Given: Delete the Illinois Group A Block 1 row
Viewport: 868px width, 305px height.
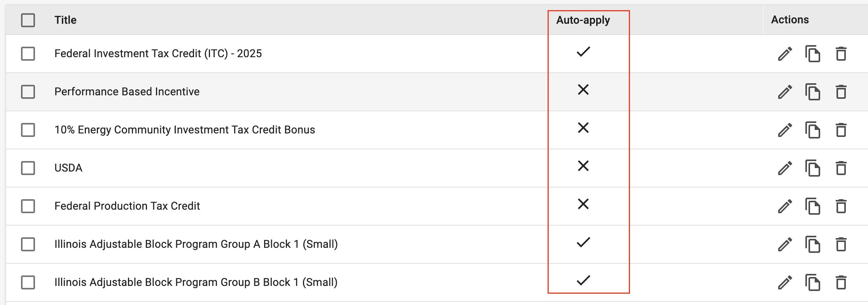Looking at the screenshot, I should point(841,244).
